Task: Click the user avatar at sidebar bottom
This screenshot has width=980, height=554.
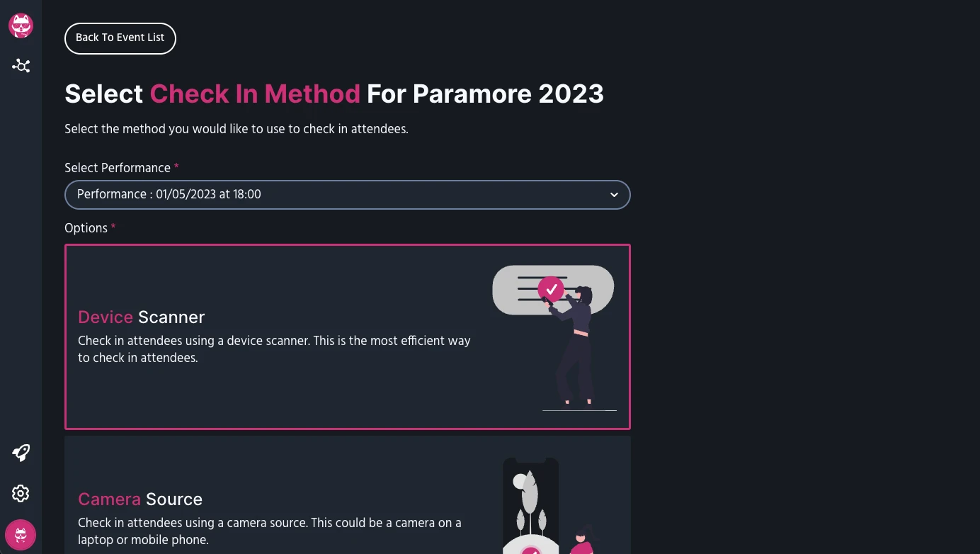Action: [x=21, y=535]
